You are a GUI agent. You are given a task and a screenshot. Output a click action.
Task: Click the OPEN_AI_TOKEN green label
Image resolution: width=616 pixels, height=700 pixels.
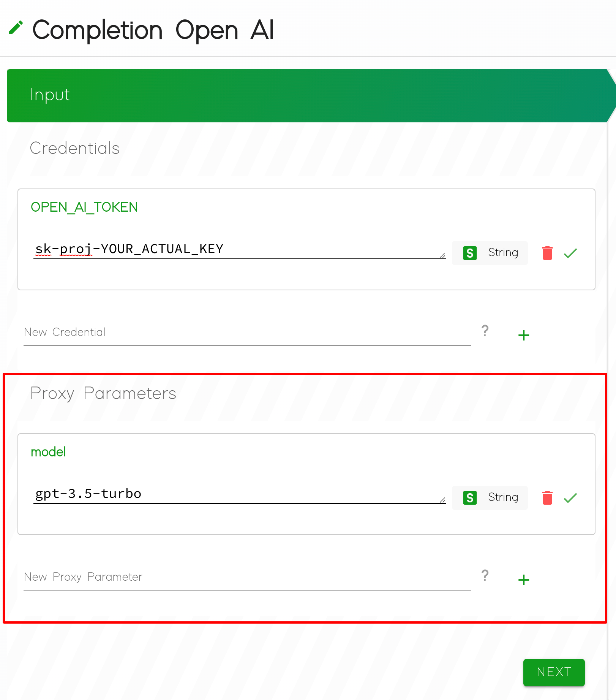(x=84, y=207)
